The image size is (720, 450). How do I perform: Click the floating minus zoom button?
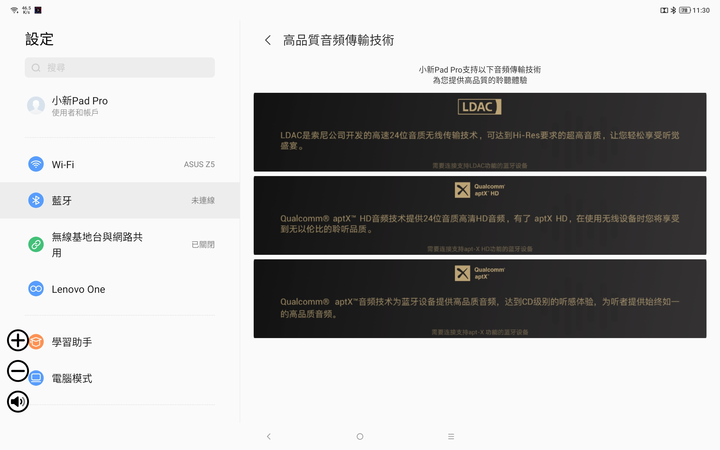(18, 371)
